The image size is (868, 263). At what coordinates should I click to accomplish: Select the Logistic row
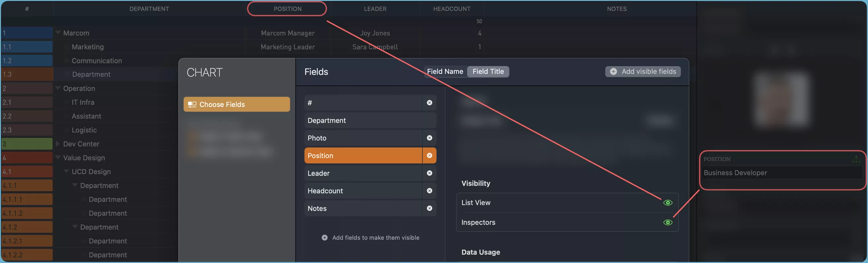84,130
